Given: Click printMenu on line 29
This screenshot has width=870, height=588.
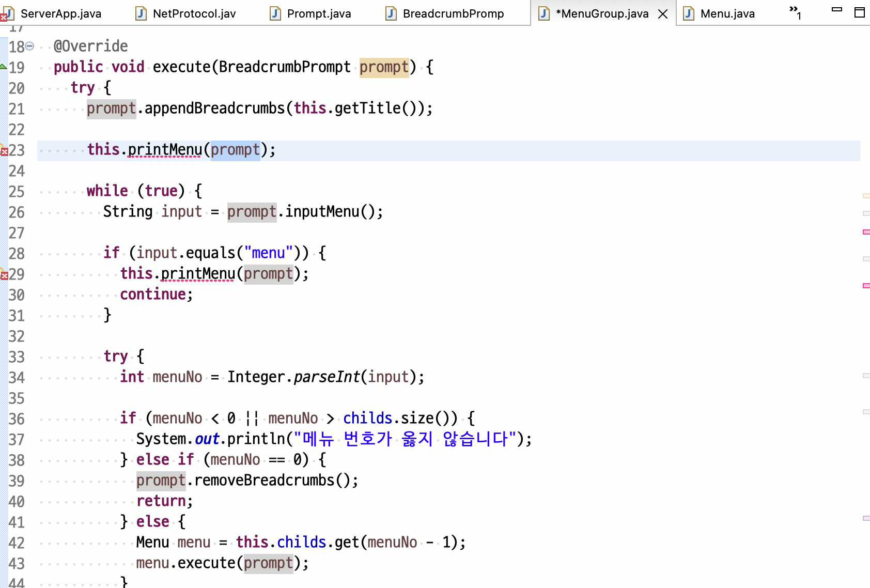Looking at the screenshot, I should click(198, 274).
